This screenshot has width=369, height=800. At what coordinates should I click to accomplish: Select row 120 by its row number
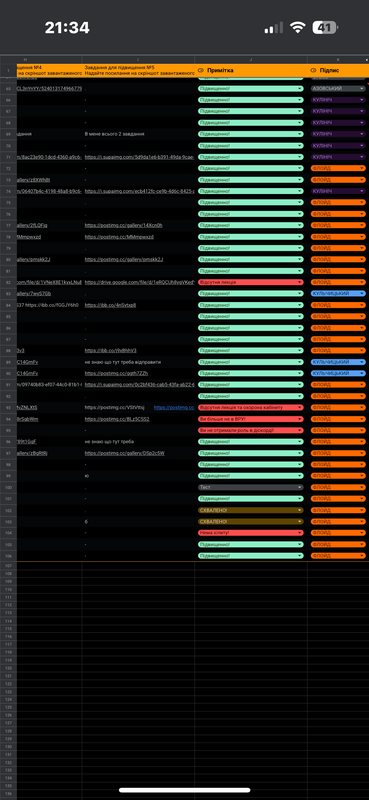tap(8, 668)
